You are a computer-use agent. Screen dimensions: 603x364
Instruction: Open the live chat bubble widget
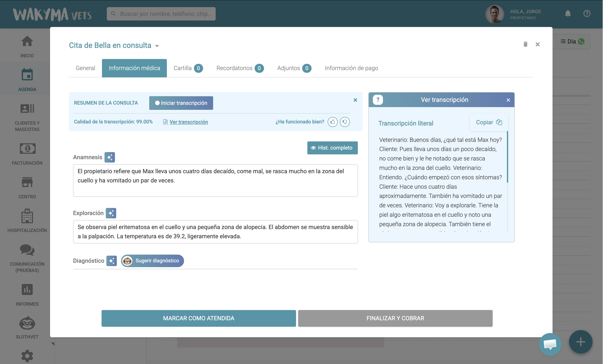pyautogui.click(x=550, y=345)
